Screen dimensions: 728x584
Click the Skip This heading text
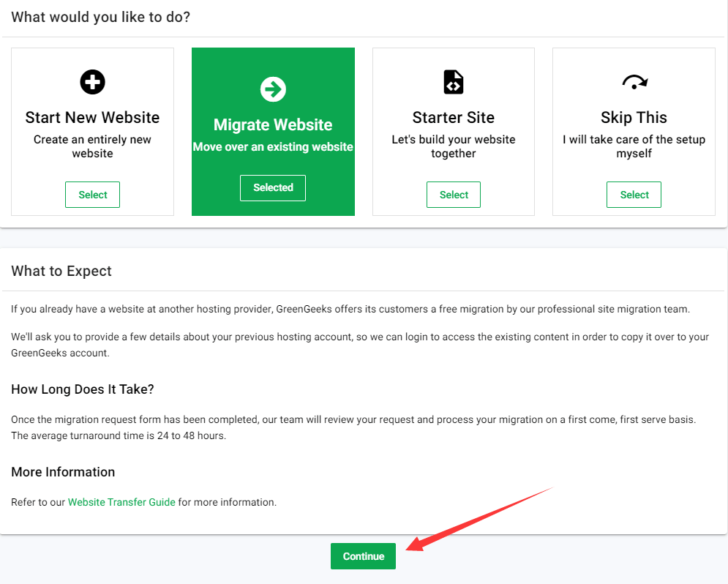(634, 117)
